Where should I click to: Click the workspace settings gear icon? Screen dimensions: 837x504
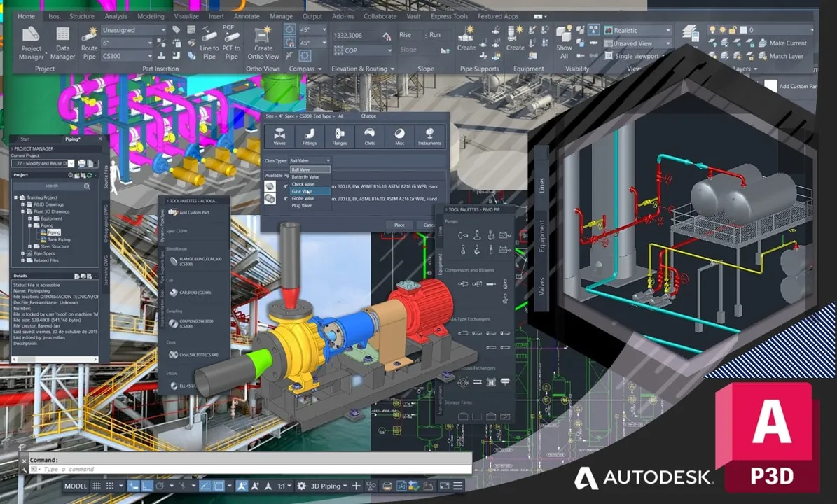coord(302,486)
